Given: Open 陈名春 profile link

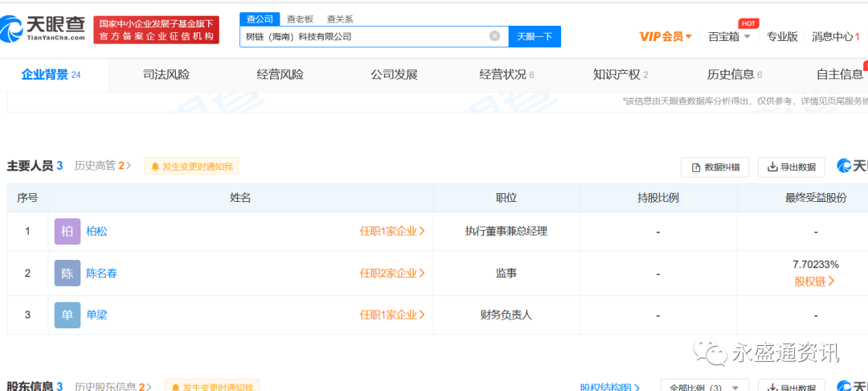Looking at the screenshot, I should tap(102, 273).
